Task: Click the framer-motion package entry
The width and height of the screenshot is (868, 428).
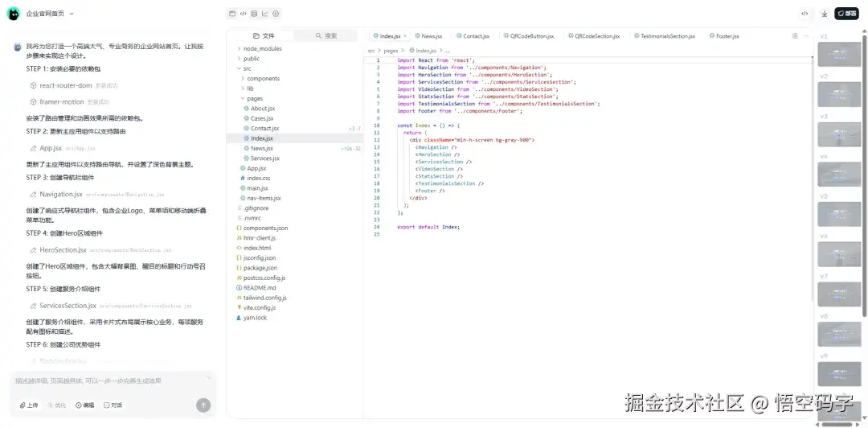Action: click(61, 102)
